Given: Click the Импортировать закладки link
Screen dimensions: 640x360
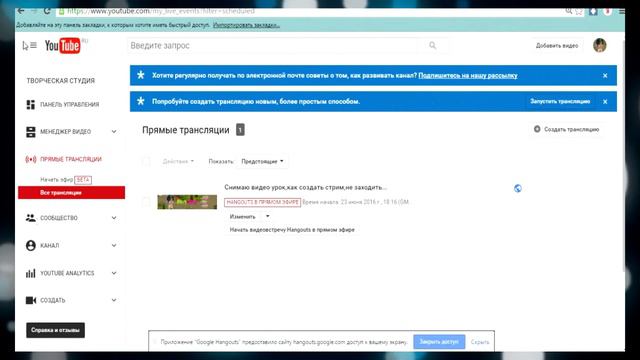Looking at the screenshot, I should [246, 25].
